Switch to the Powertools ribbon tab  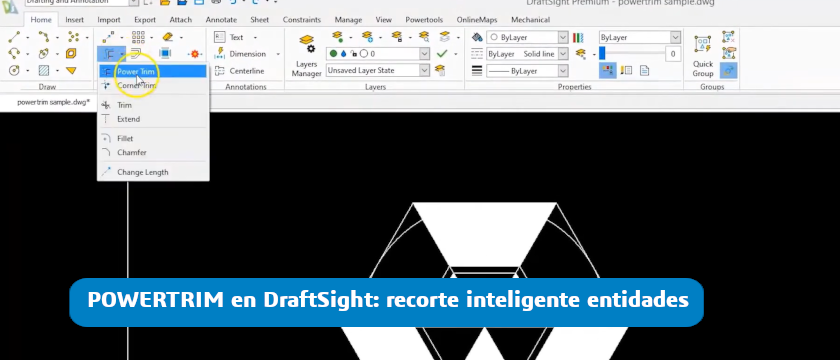[424, 20]
